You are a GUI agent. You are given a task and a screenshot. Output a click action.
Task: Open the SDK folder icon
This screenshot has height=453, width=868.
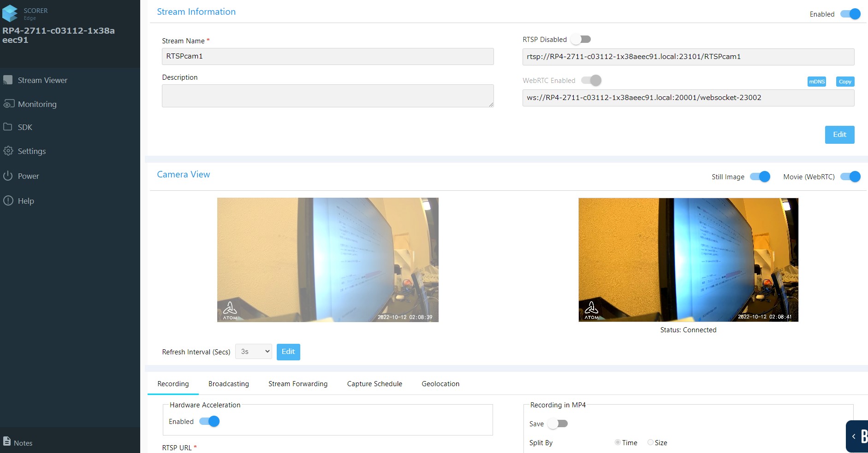click(x=8, y=127)
